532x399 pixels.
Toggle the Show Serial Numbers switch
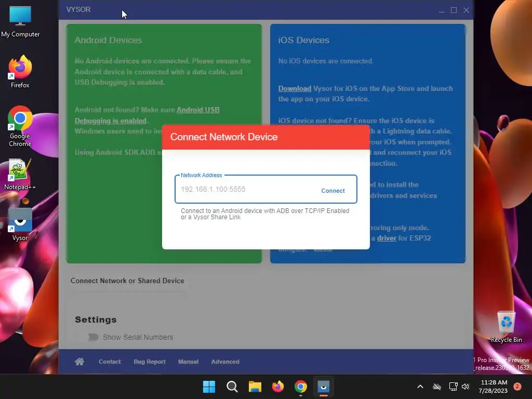click(x=92, y=337)
